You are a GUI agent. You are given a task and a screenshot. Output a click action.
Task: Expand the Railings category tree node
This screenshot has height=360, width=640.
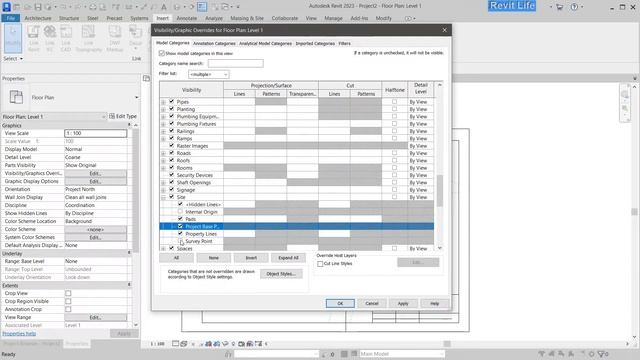pyautogui.click(x=163, y=131)
